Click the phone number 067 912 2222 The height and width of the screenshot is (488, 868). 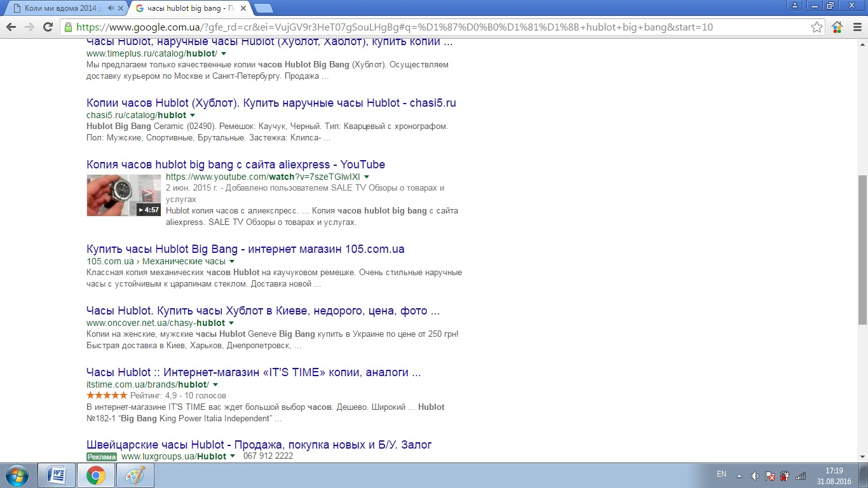pos(268,456)
